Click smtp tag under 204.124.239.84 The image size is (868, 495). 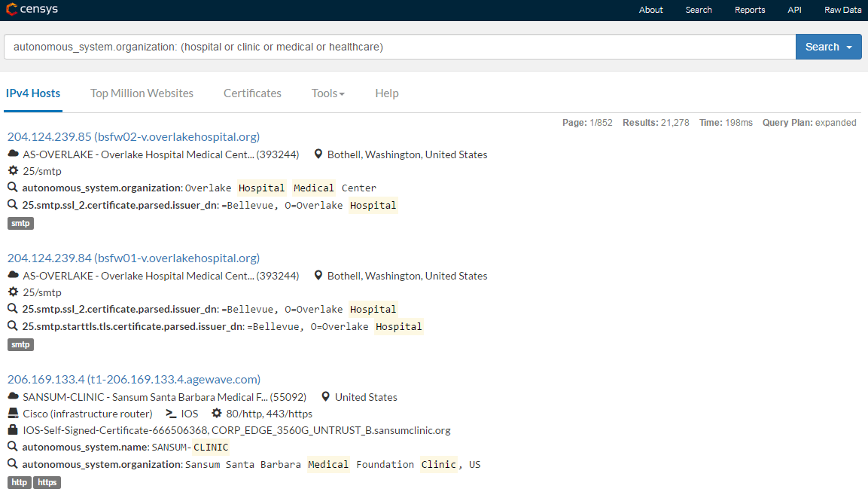tap(20, 345)
